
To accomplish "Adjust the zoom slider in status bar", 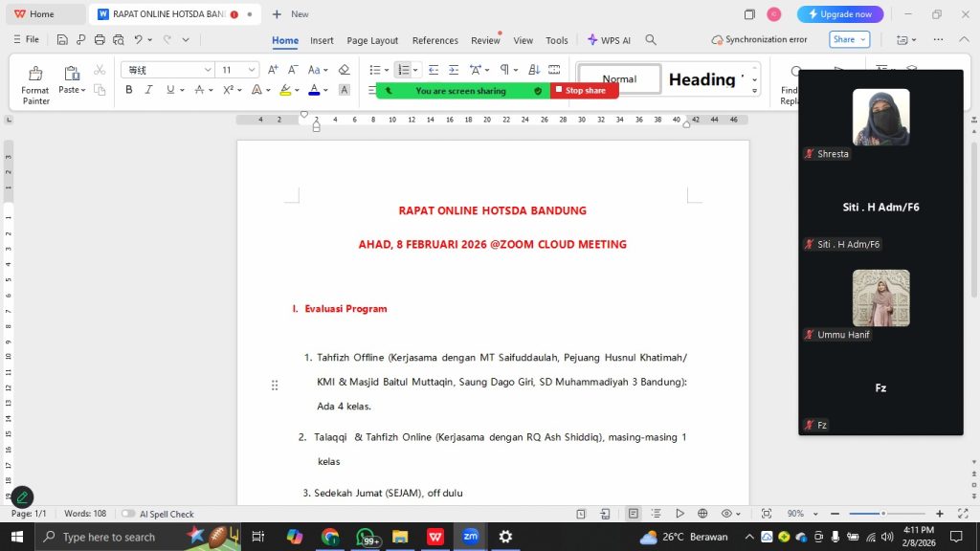I will coord(882,514).
